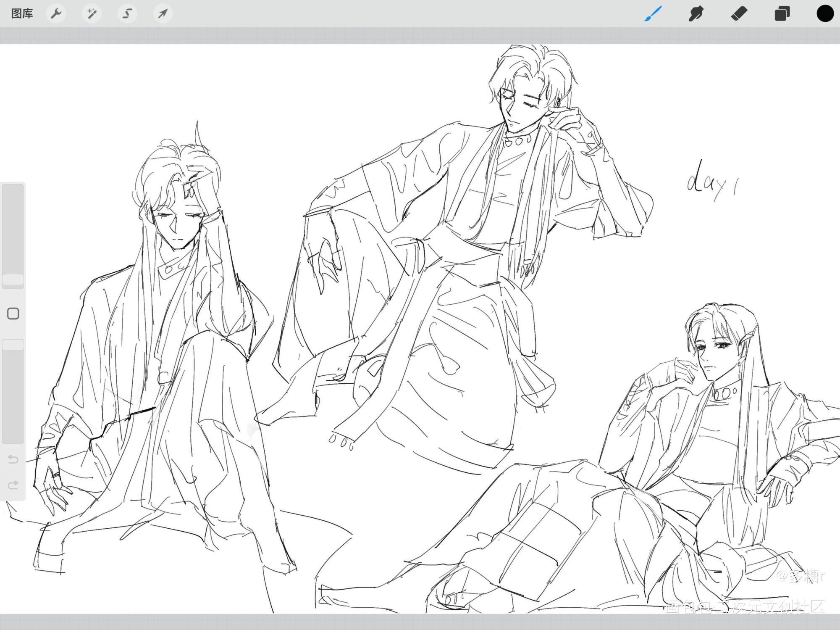Open the black color picker swatch

tap(825, 13)
